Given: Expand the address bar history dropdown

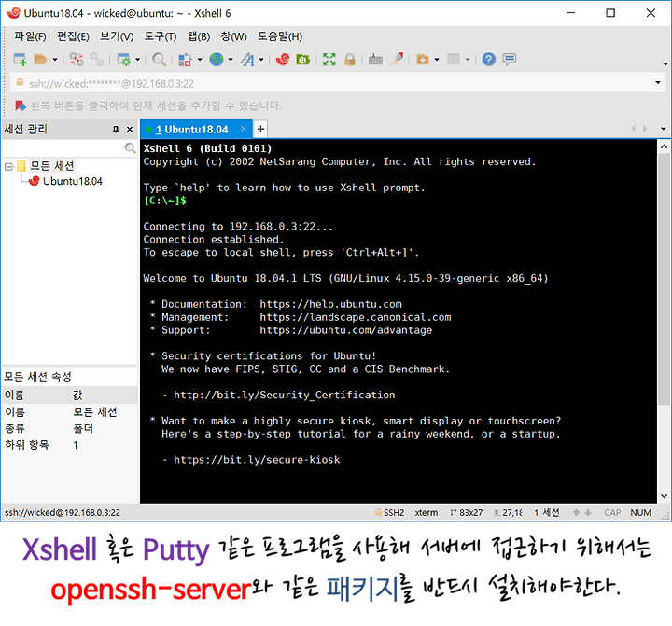Looking at the screenshot, I should (657, 83).
